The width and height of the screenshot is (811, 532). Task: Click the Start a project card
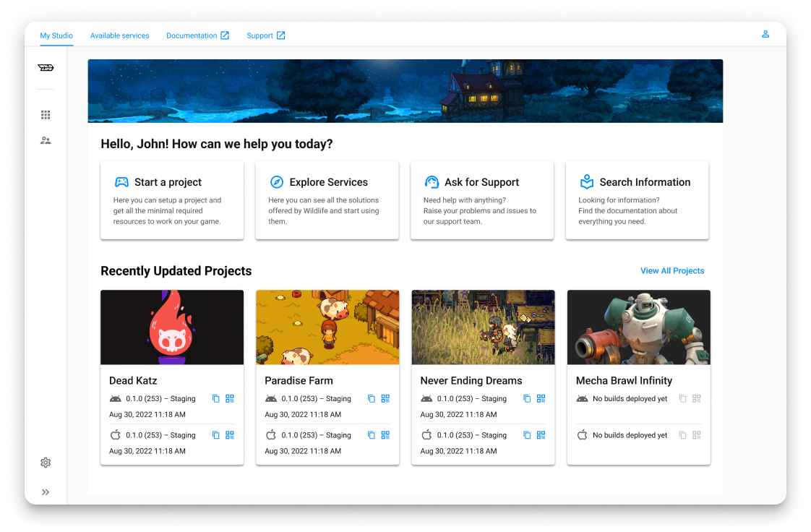(x=172, y=200)
